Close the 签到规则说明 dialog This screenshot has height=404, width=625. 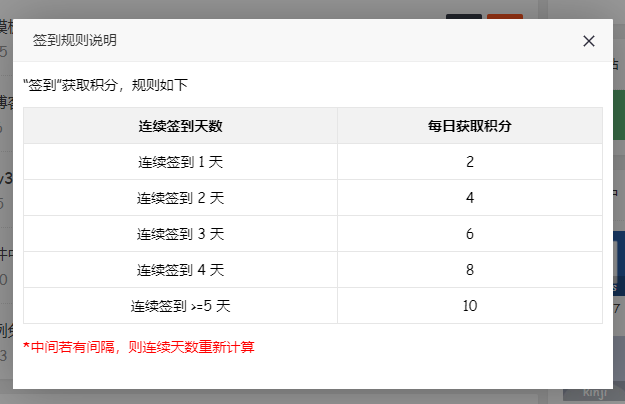pos(588,41)
